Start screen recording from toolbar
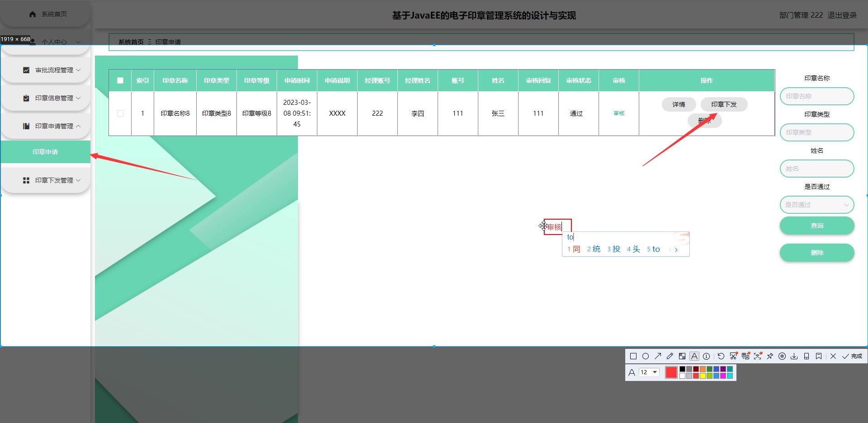 [782, 356]
